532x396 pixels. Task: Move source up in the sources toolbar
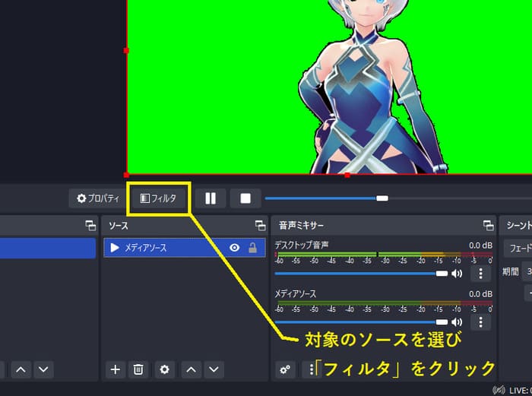tap(191, 369)
